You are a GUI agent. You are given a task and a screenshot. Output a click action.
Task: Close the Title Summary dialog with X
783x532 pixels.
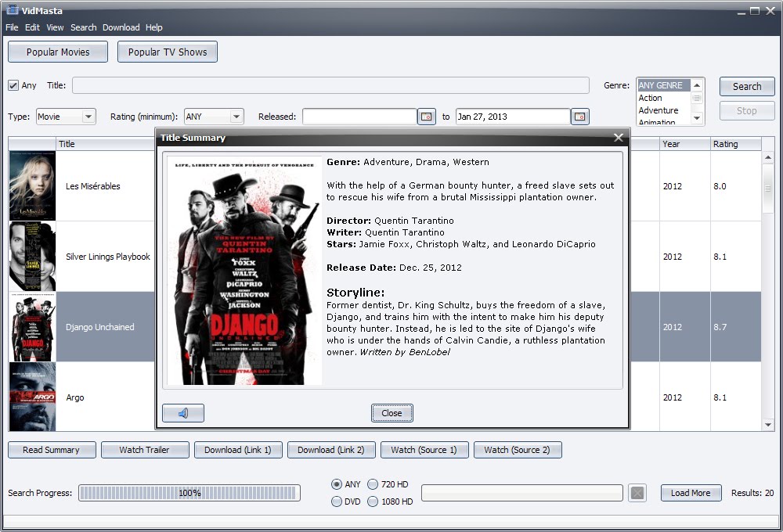tap(619, 137)
